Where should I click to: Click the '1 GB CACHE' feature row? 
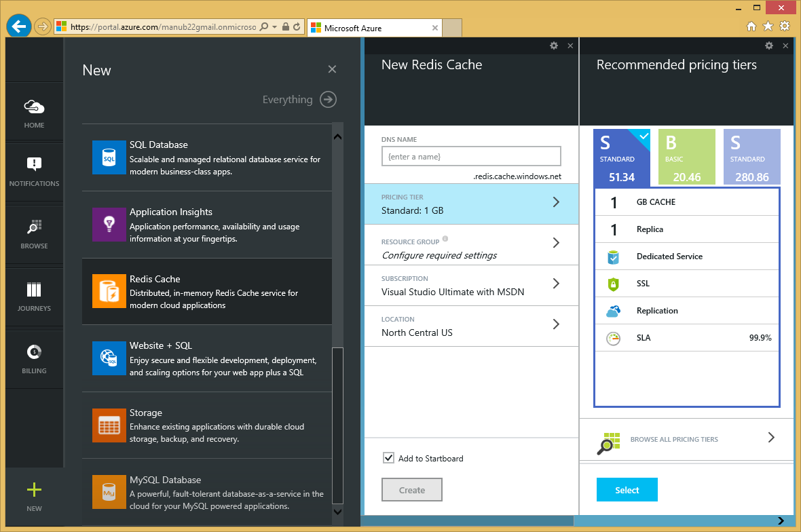click(x=687, y=202)
